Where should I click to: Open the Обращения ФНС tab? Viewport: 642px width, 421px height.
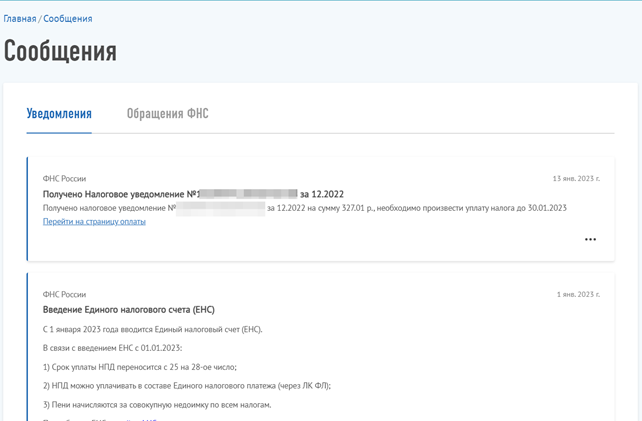pyautogui.click(x=167, y=114)
